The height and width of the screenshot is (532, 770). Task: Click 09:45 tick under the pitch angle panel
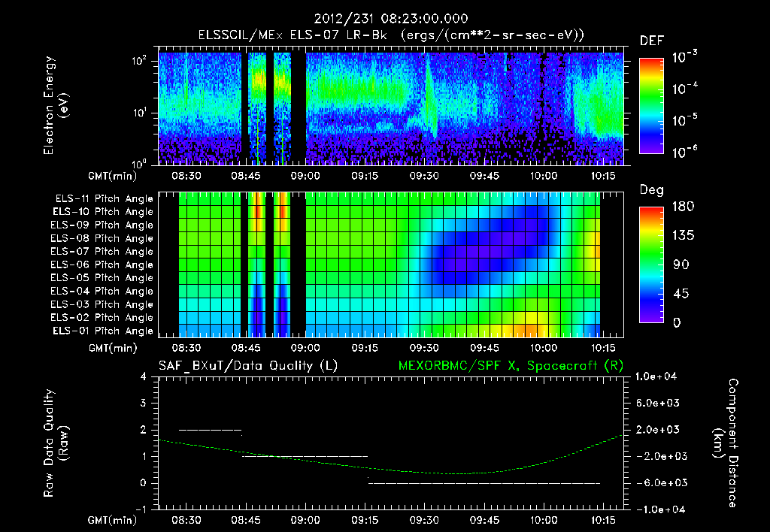point(484,348)
